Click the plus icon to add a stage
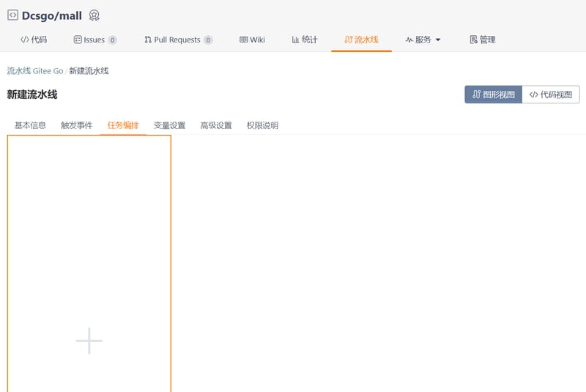This screenshot has height=392, width=586. pyautogui.click(x=89, y=341)
